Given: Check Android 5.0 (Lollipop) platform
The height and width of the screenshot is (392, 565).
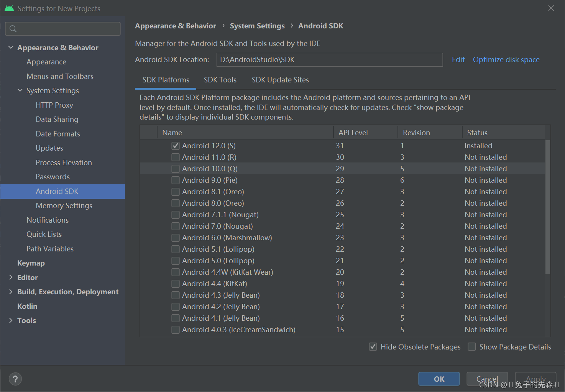Looking at the screenshot, I should click(176, 261).
